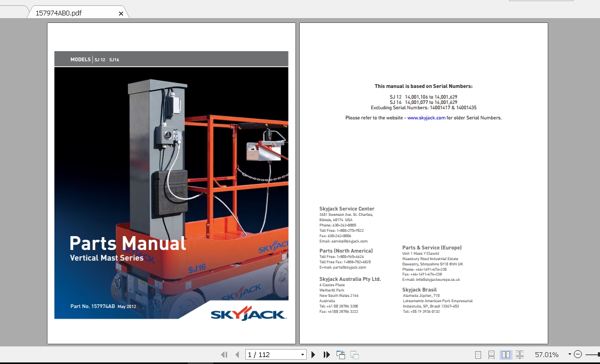Click the navigate forward history icon

pyautogui.click(x=354, y=354)
